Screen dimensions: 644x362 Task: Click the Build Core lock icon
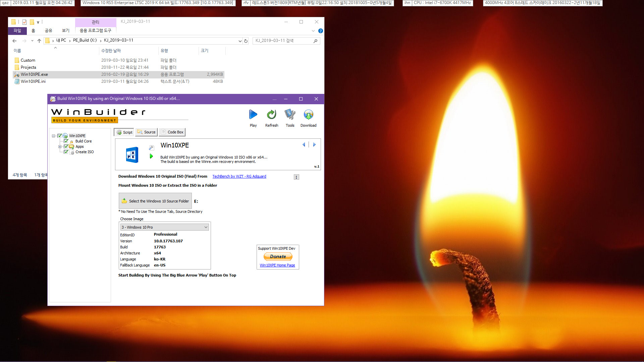71,141
